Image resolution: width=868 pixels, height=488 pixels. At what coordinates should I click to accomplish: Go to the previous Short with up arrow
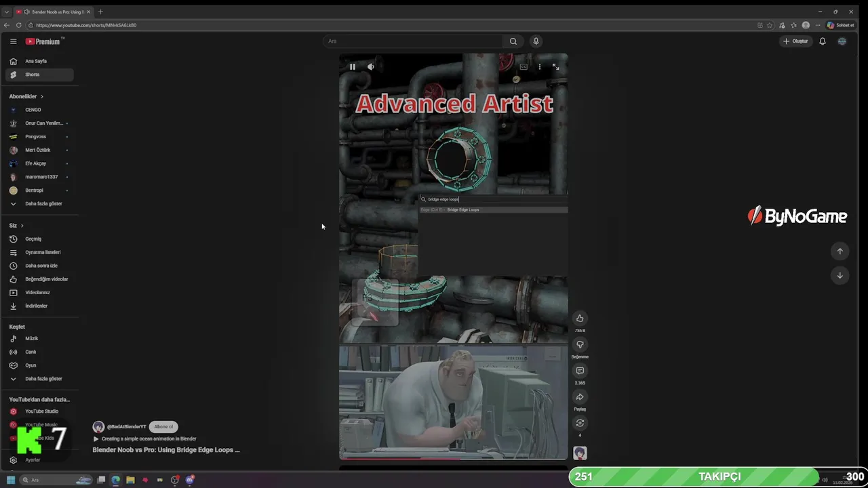[x=840, y=251]
